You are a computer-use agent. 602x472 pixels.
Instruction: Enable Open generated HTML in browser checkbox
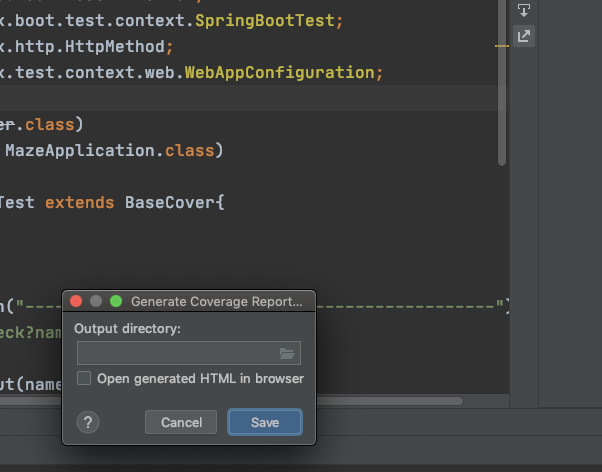coord(84,378)
